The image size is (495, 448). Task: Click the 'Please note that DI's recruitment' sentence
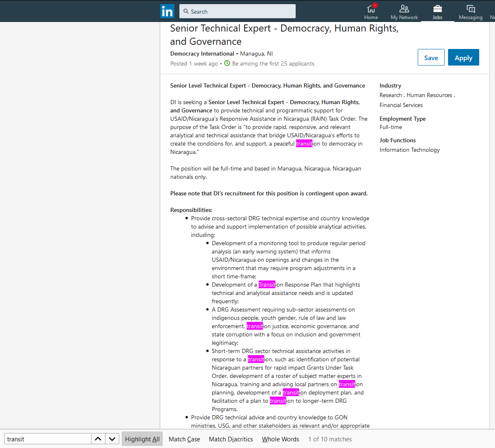269,194
